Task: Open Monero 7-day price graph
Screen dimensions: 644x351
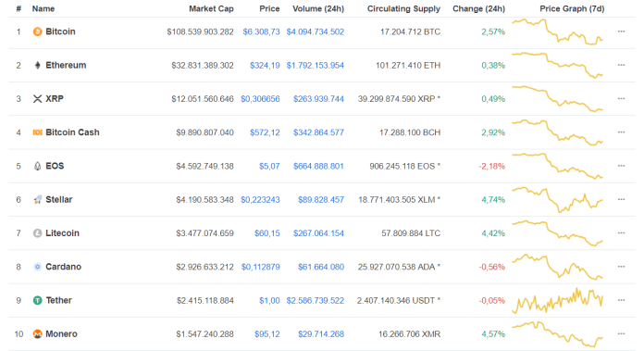Action: (x=557, y=334)
